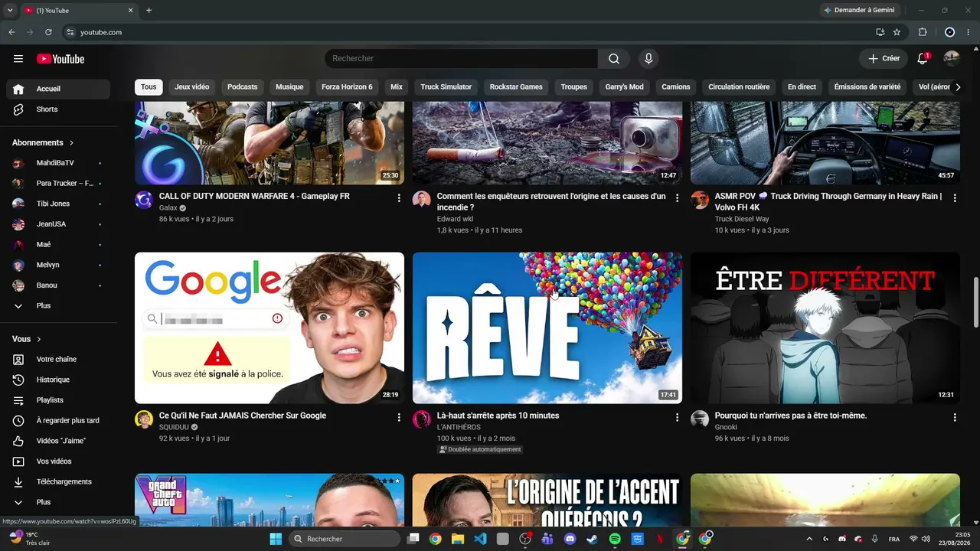Screen dimensions: 980x551
Task: Open the Edward wkl channel link
Action: 455,219
